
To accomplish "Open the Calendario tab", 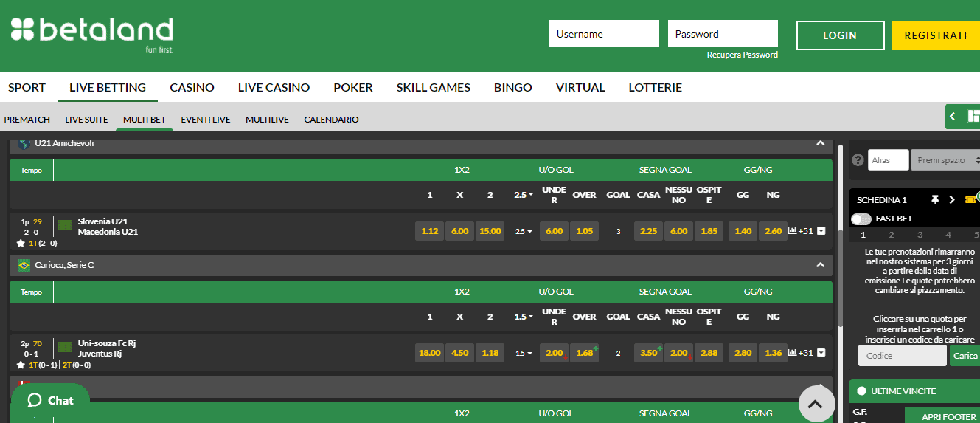I will click(331, 120).
